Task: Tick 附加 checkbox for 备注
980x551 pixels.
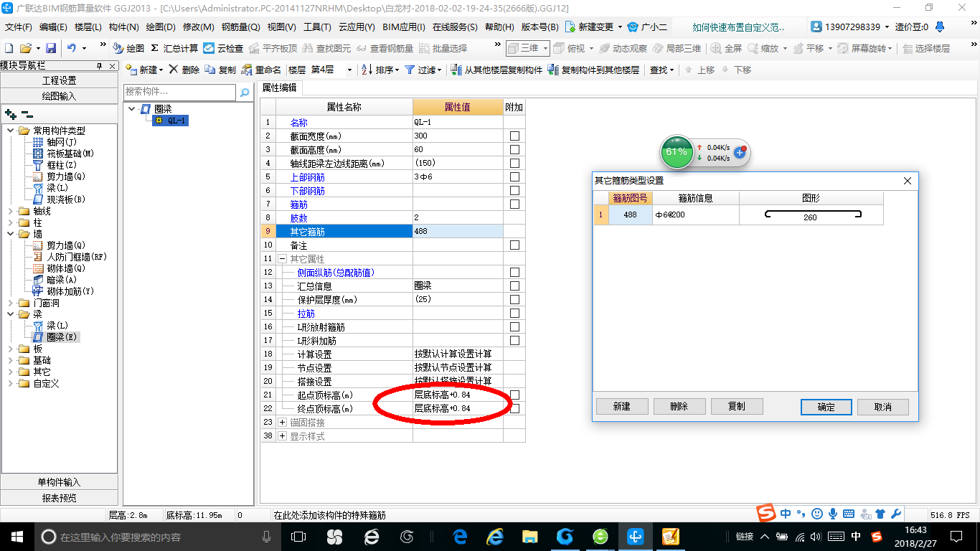Action: coord(514,245)
